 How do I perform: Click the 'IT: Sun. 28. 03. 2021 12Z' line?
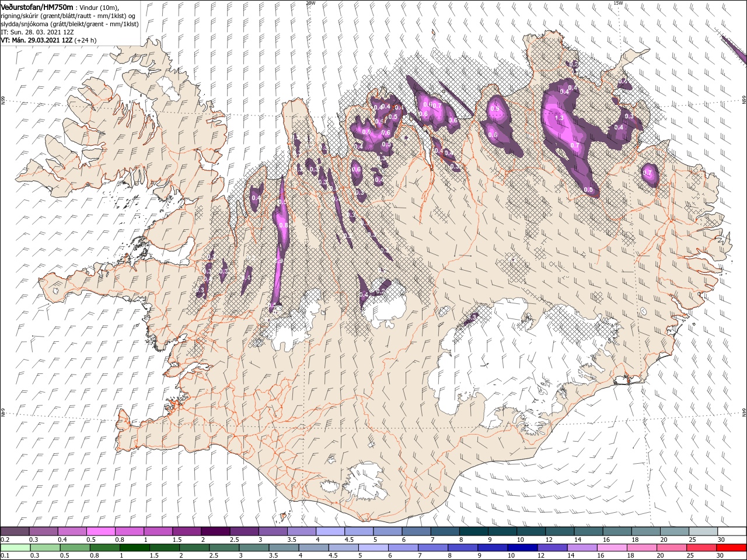[x=37, y=32]
